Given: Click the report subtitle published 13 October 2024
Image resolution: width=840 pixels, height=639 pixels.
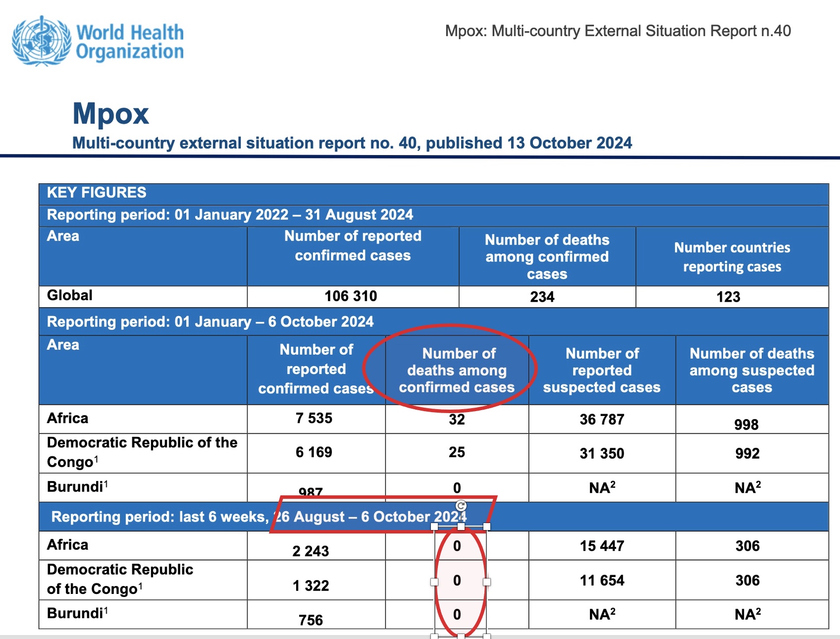Looking at the screenshot, I should point(352,143).
